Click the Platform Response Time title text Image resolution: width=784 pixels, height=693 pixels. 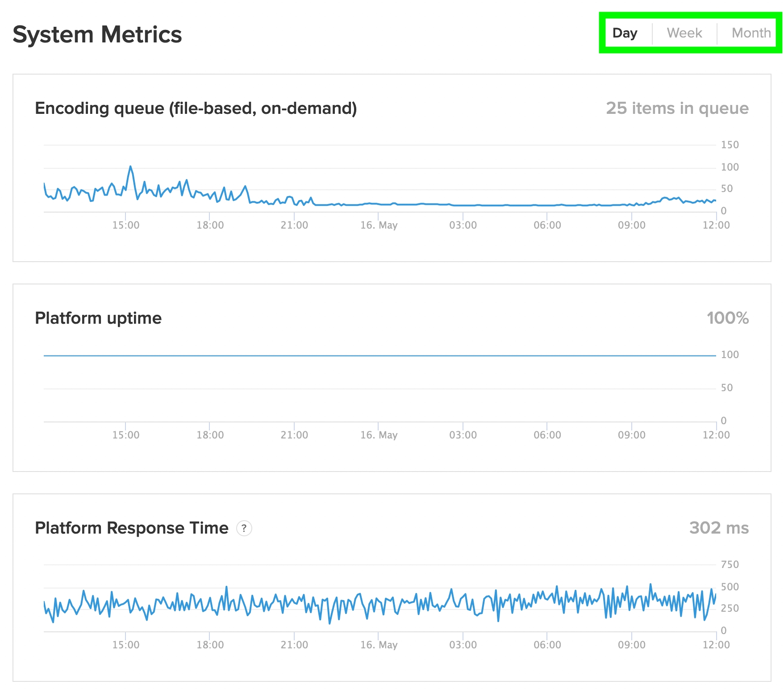coord(132,528)
